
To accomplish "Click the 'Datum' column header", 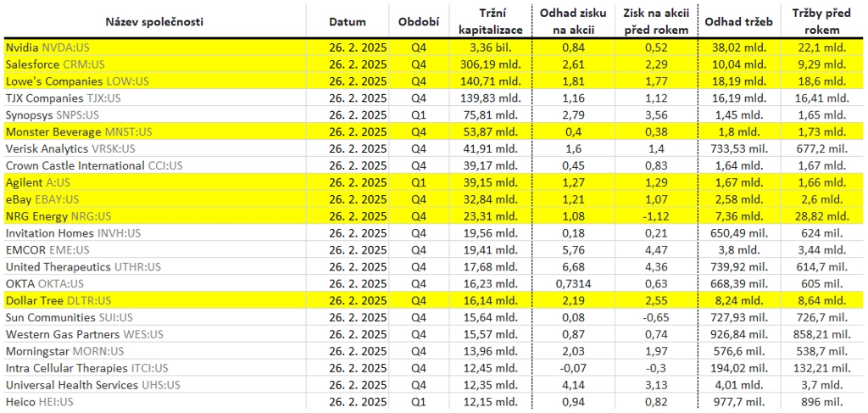I will 348,22.
